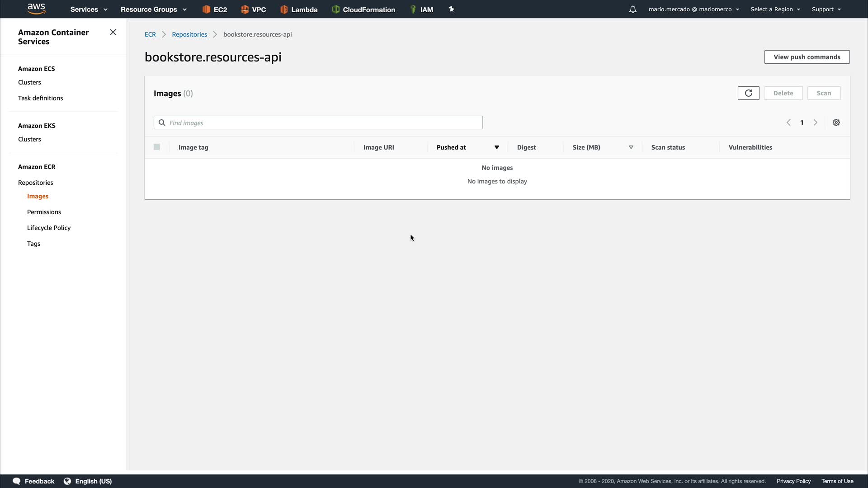Image resolution: width=868 pixels, height=488 pixels.
Task: Refresh the images list
Action: [748, 93]
